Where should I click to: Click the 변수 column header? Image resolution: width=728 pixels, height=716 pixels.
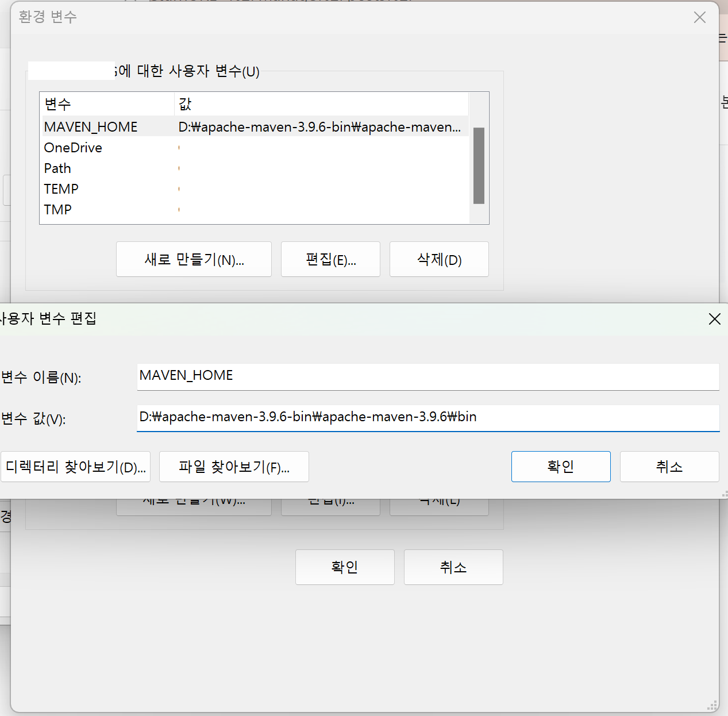pos(107,104)
